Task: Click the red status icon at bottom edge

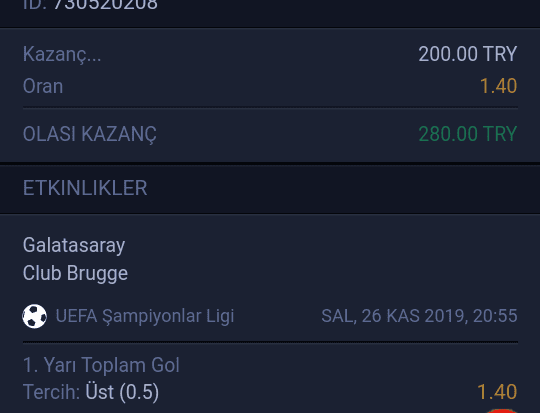Action: coord(501,411)
